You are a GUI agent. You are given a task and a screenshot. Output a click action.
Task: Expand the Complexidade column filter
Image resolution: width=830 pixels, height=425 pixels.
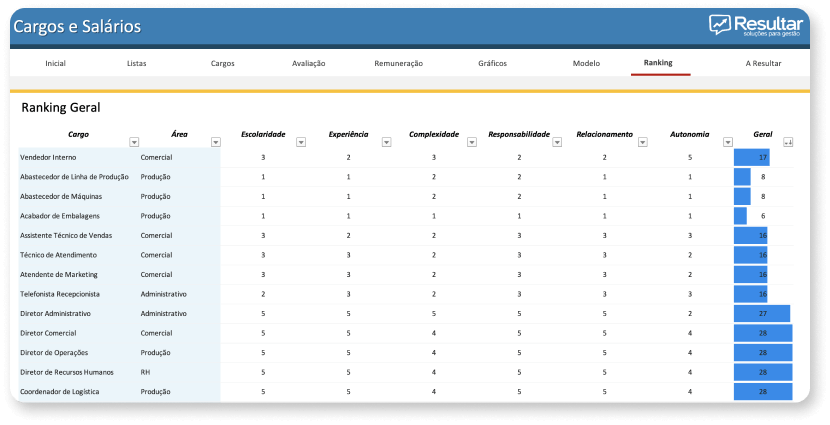[x=471, y=142]
